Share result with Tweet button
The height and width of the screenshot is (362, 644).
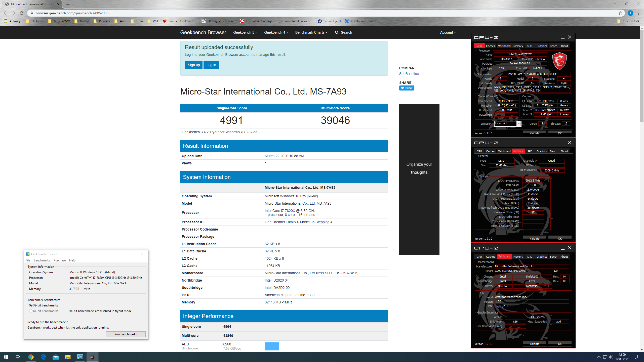coord(407,88)
